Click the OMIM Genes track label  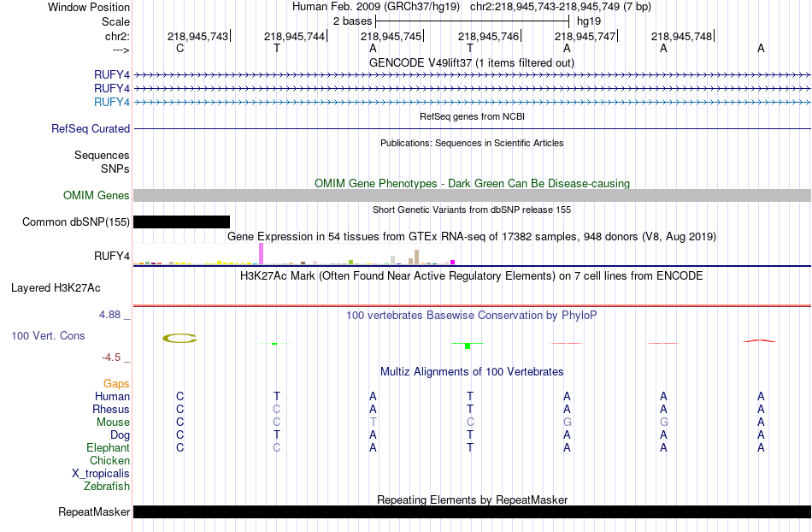pos(97,195)
